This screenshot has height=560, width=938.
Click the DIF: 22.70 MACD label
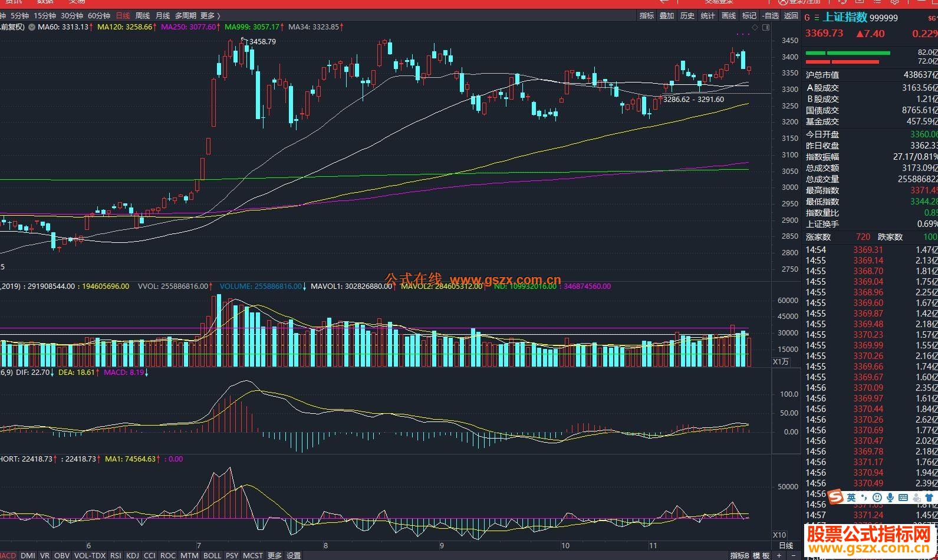[x=32, y=373]
